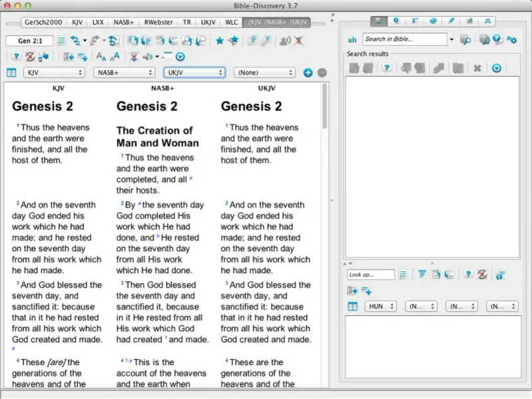Toggle the 'ab' search mode button

352,40
